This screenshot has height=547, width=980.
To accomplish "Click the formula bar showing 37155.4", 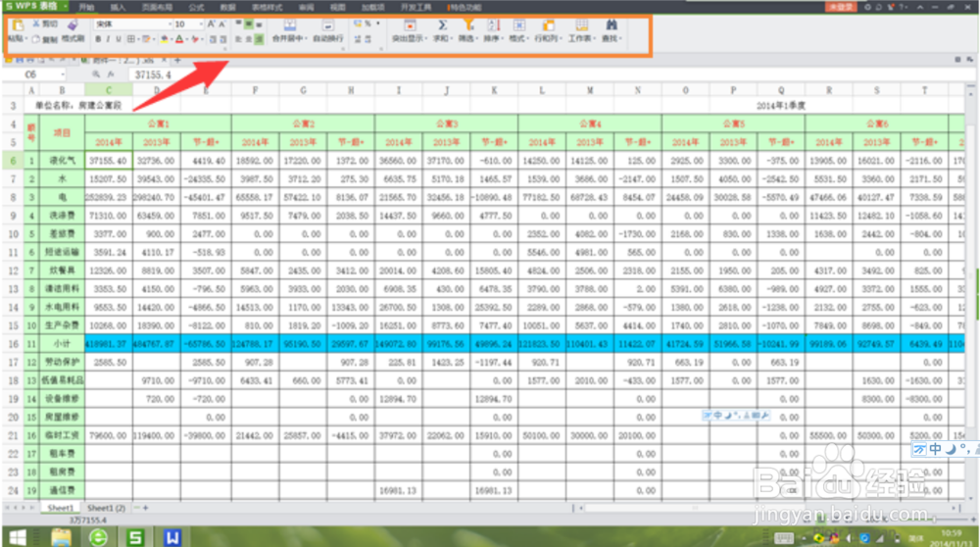I will coord(544,75).
